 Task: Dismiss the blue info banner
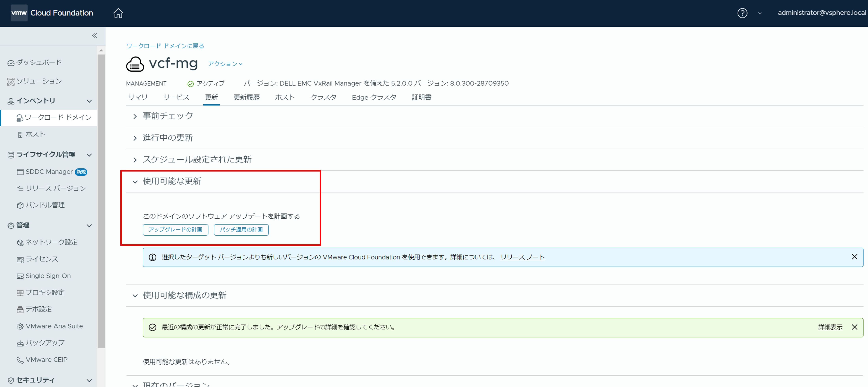[854, 257]
